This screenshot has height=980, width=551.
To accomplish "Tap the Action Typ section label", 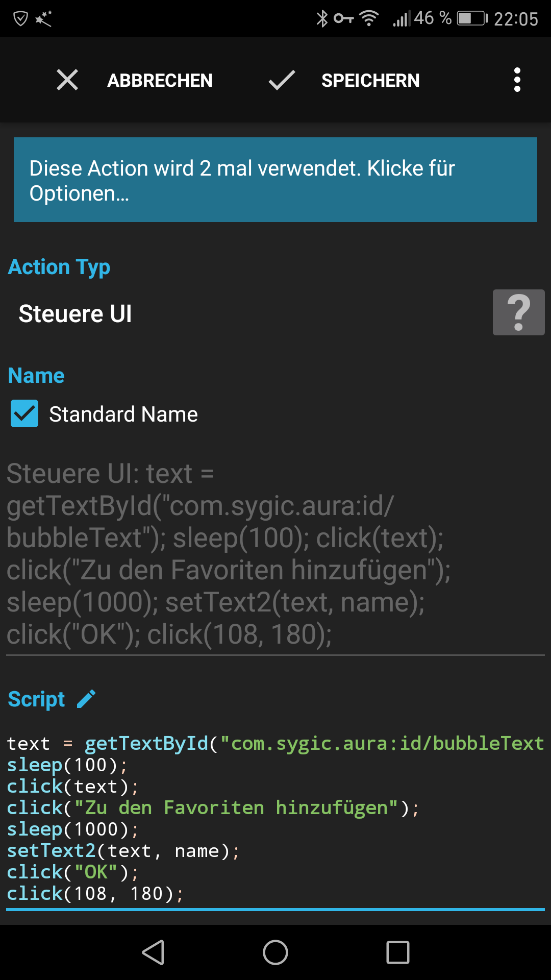I will click(59, 266).
